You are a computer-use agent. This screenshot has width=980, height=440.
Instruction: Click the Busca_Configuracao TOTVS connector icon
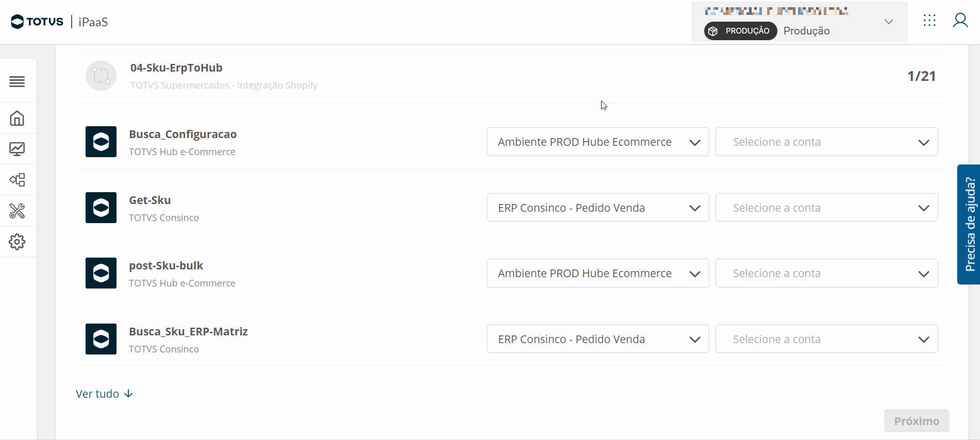tap(101, 142)
